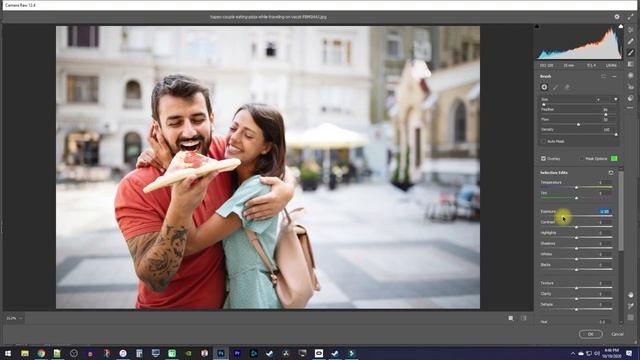The width and height of the screenshot is (640, 360).
Task: Toggle full screen mode icon
Action: pos(630,17)
